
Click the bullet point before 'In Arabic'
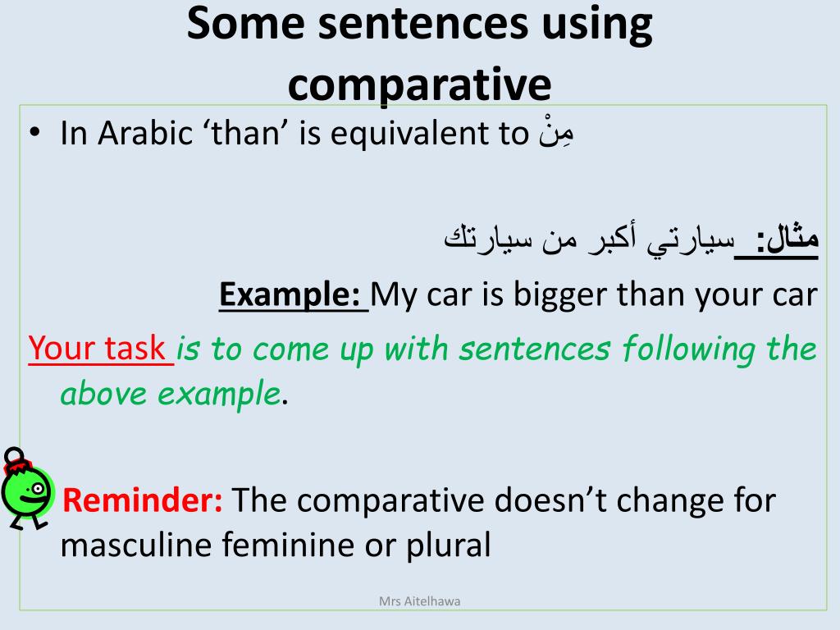[34, 132]
